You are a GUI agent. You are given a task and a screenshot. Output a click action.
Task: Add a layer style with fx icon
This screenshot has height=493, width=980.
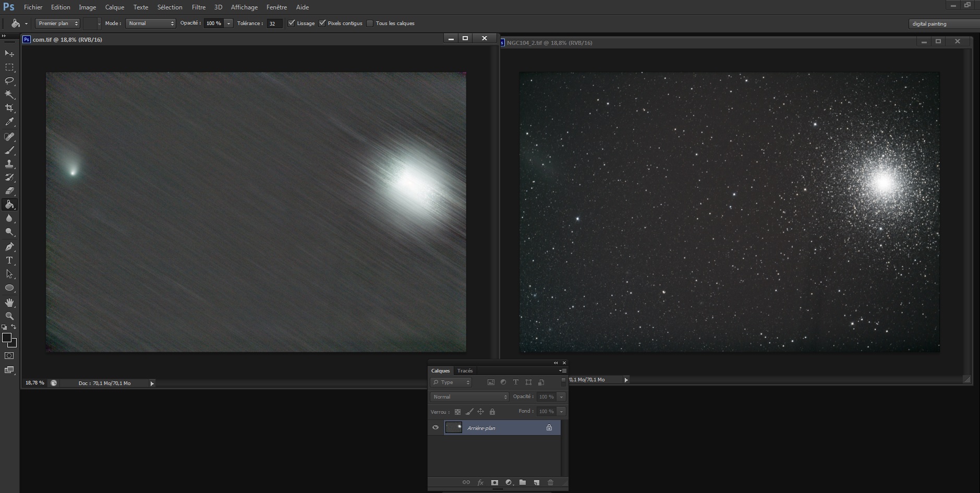(480, 483)
